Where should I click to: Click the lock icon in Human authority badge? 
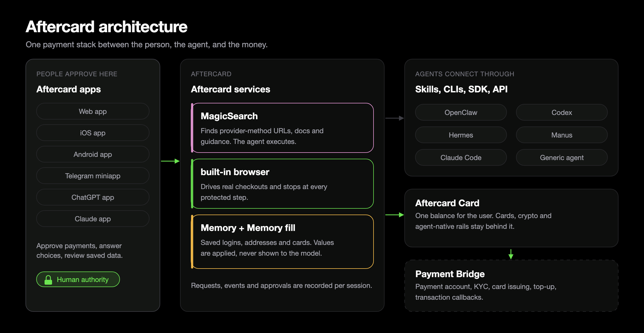[48, 280]
